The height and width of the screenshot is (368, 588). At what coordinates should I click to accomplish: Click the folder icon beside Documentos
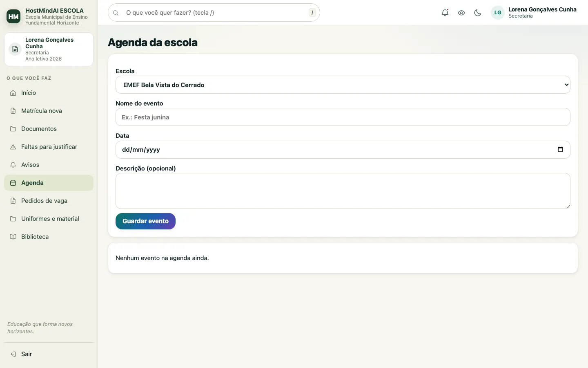point(13,129)
